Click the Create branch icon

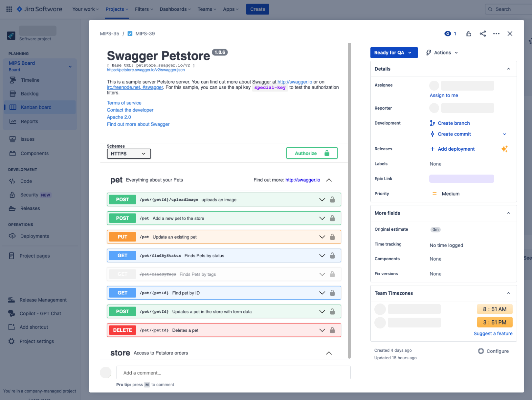[x=432, y=123]
